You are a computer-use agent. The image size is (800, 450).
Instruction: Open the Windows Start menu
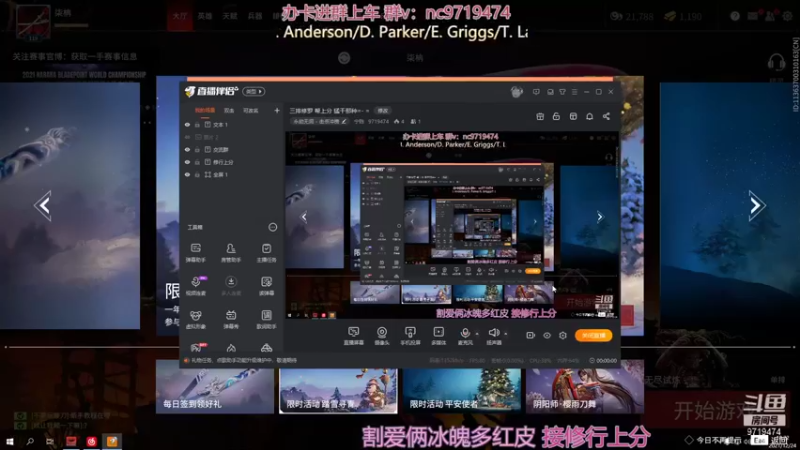pyautogui.click(x=10, y=441)
